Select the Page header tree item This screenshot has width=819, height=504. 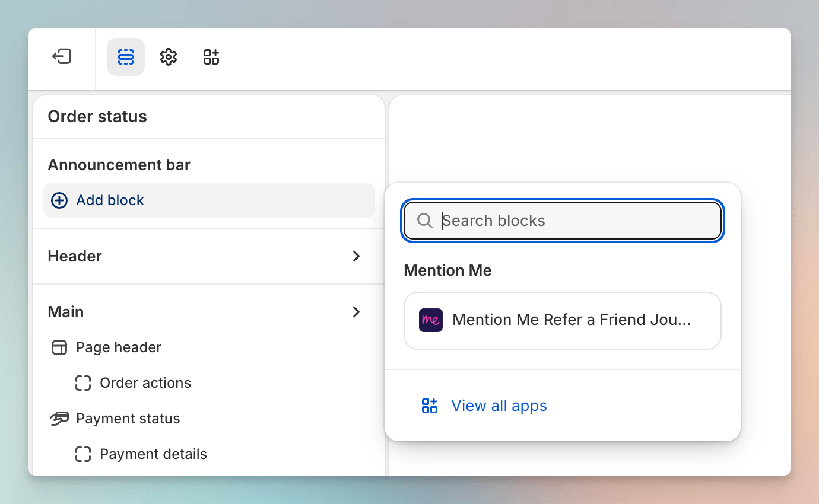pyautogui.click(x=119, y=347)
